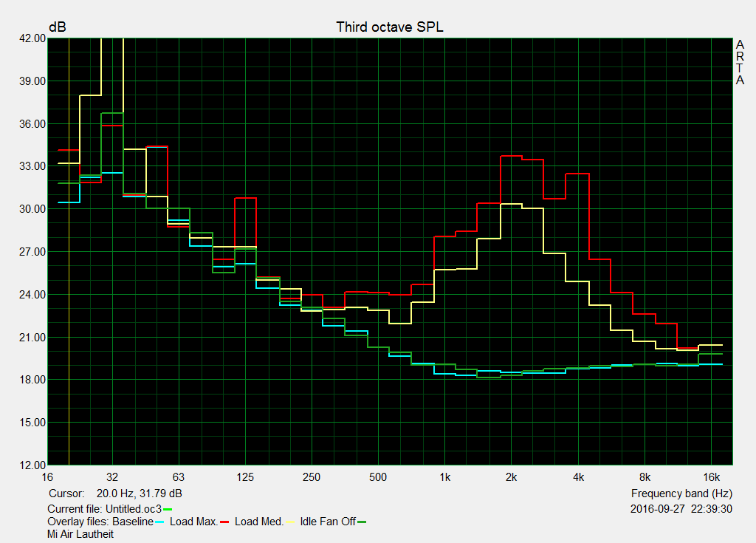
Task: Click the Idle Fan Off green swatch
Action: 362,522
